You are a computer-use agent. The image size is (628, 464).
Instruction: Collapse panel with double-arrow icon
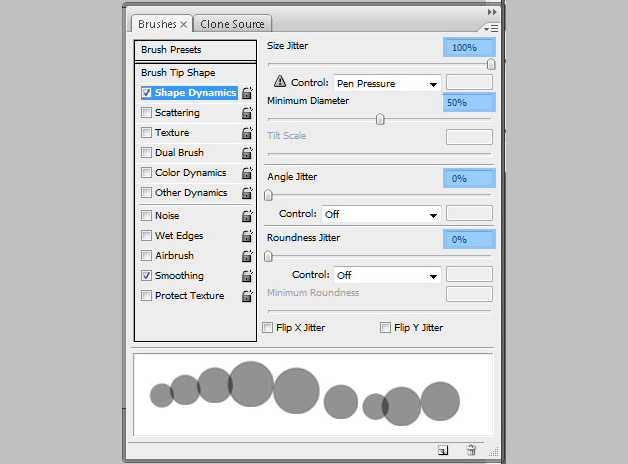492,12
